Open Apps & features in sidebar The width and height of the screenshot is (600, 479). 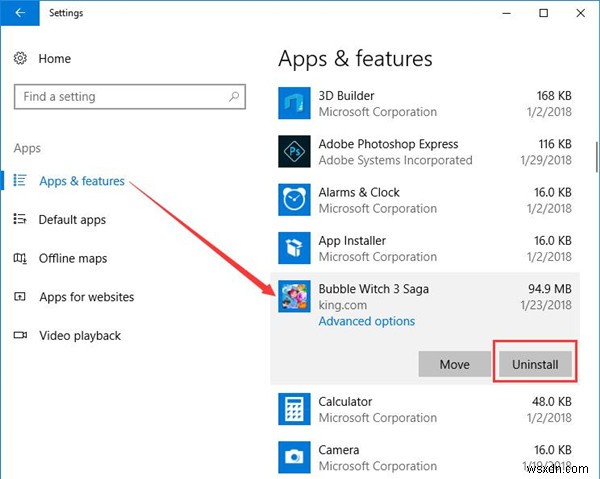[x=82, y=181]
